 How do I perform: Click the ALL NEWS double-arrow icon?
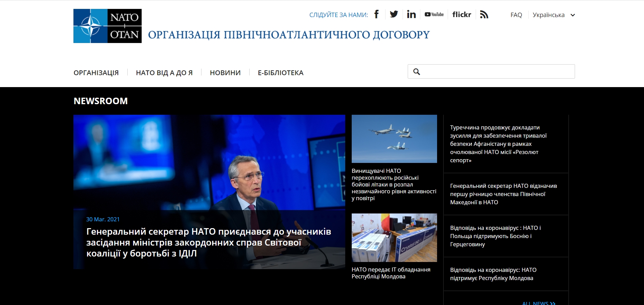pos(553,303)
